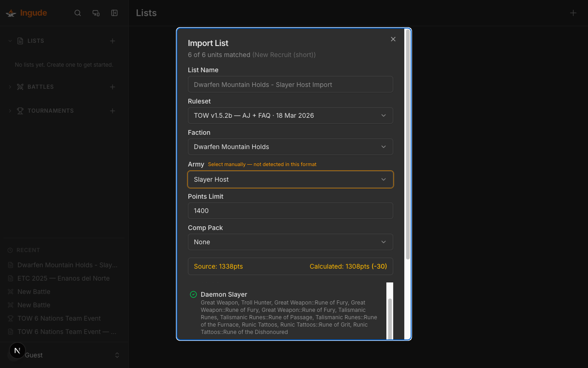
Task: Expand the BATTLES section
Action: point(10,87)
